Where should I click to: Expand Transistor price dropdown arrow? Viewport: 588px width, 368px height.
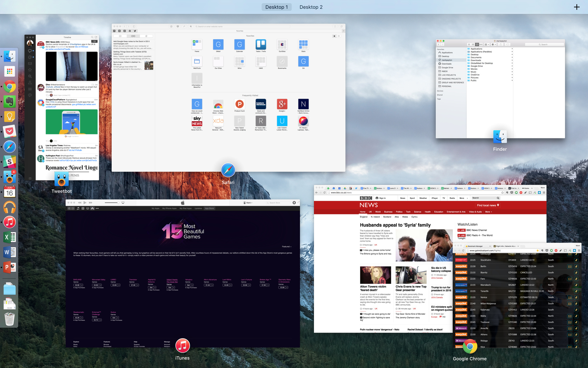(138, 285)
